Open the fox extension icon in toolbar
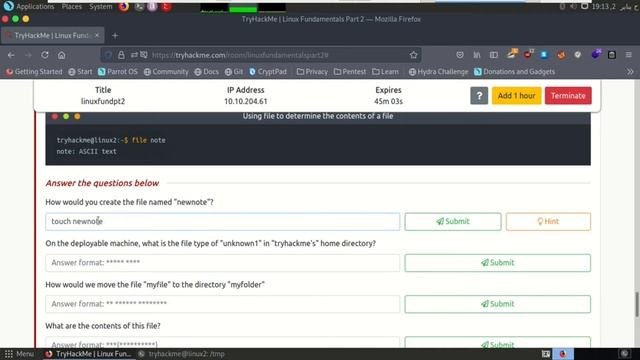 coord(561,55)
